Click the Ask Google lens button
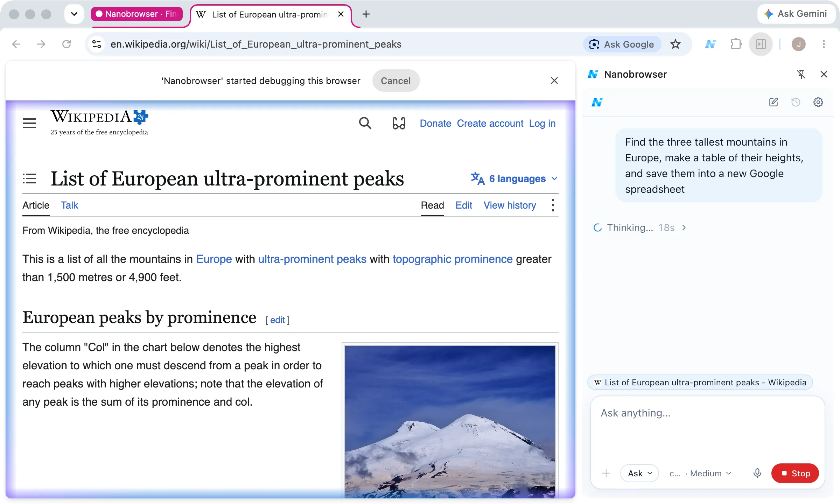Viewport: 840px width, 504px height. [622, 44]
